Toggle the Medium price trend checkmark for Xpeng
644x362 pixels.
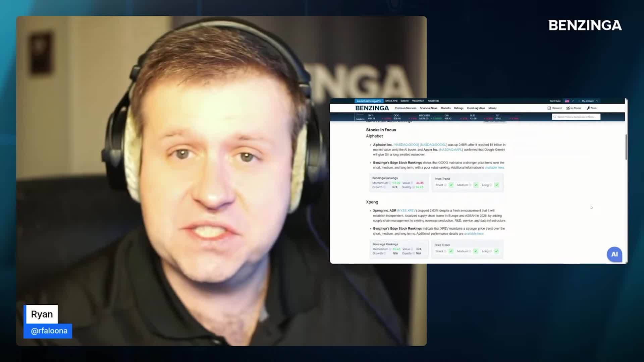(476, 251)
